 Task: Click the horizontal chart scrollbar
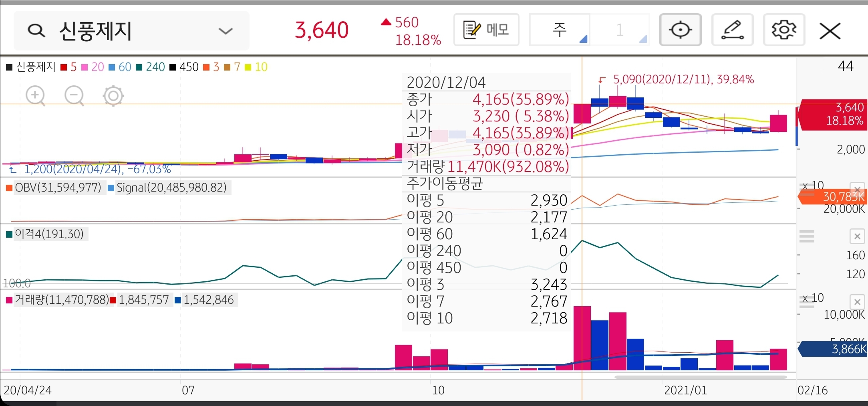(701, 377)
